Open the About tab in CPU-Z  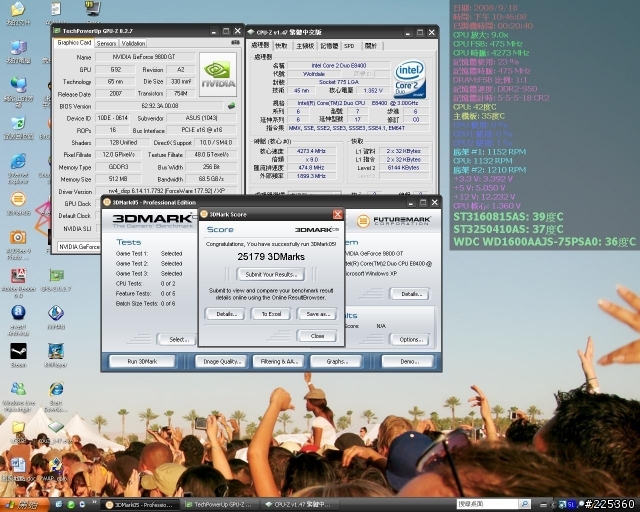tap(371, 46)
